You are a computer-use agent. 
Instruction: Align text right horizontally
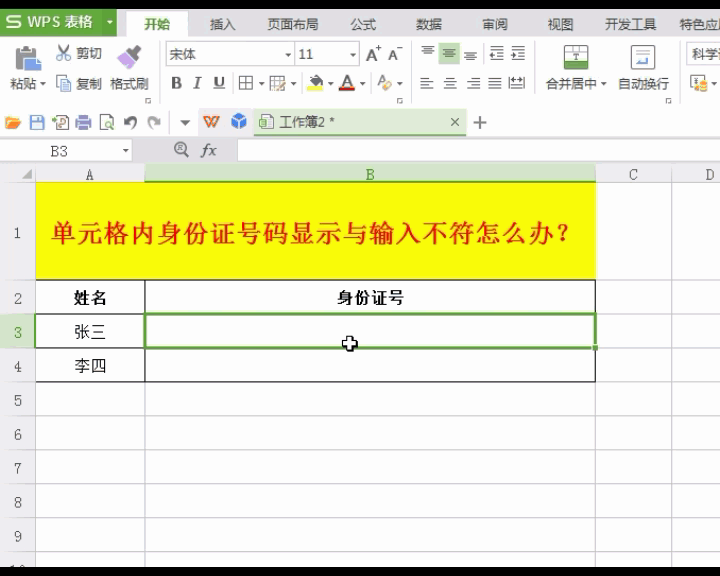(473, 83)
